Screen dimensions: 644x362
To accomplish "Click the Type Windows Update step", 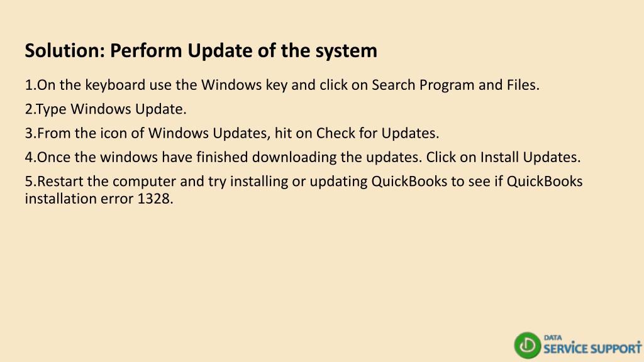I will (x=106, y=109).
